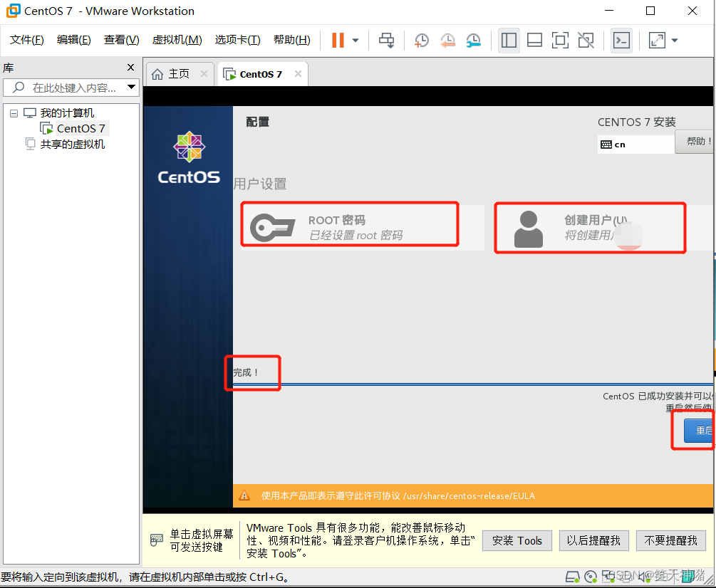Select 我的计算机 in the library tree
Image resolution: width=716 pixels, height=588 pixels.
[67, 112]
